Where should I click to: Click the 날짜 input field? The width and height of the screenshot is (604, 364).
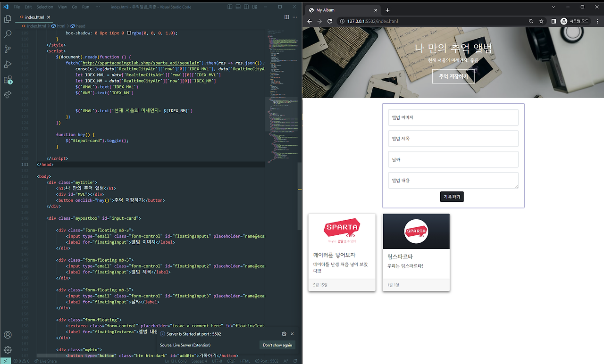coord(453,159)
